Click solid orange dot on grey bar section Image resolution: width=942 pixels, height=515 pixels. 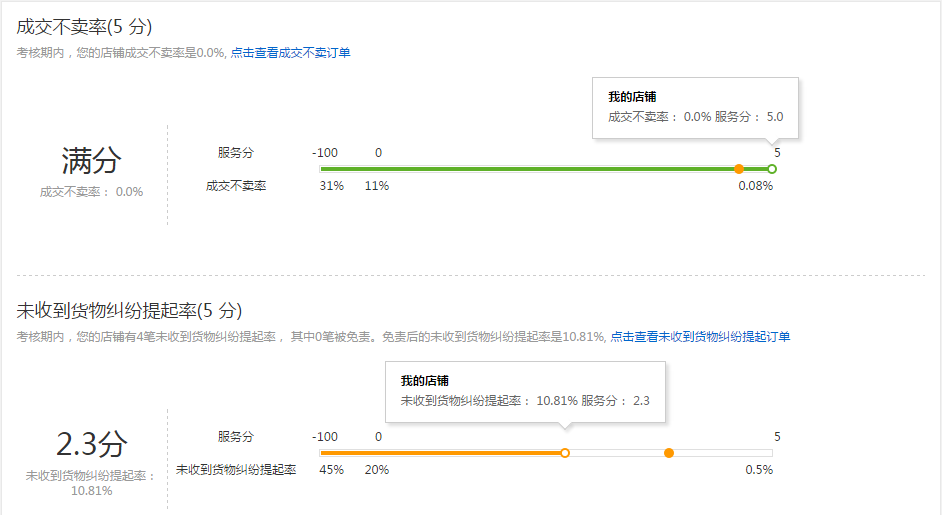[669, 453]
